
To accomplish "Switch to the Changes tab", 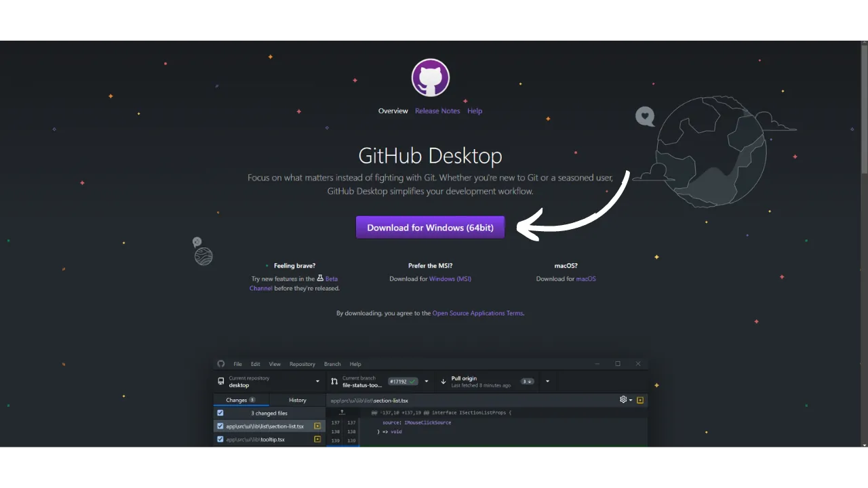I will (x=241, y=400).
